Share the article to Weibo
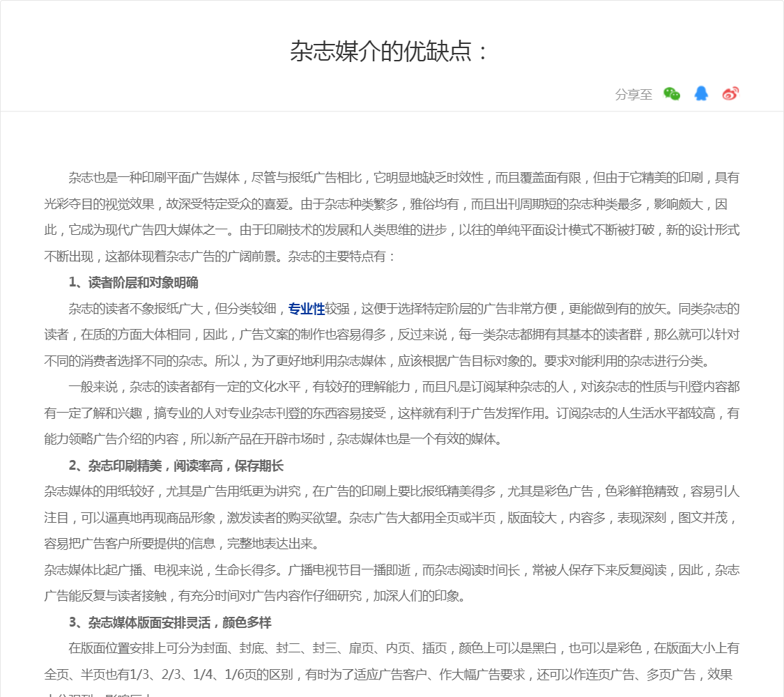This screenshot has height=697, width=784. click(x=730, y=93)
